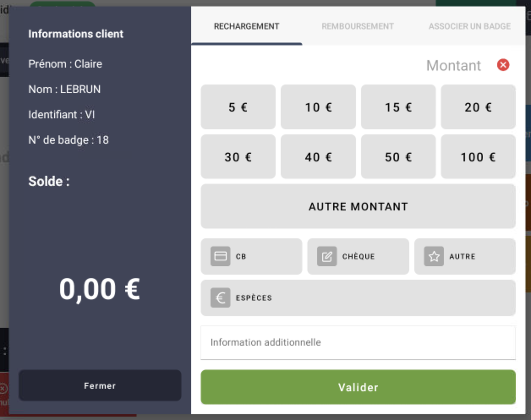Tap the 20 € amount button
The width and height of the screenshot is (531, 420).
[x=478, y=107]
